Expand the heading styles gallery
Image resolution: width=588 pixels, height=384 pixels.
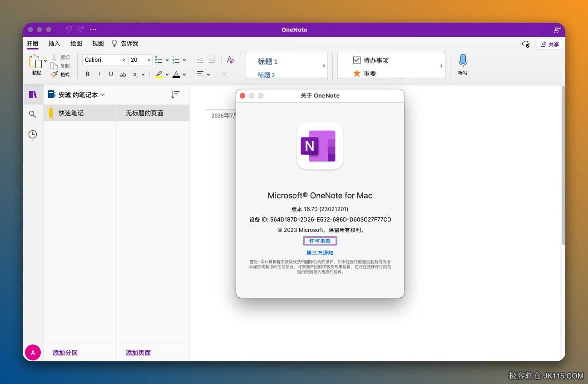324,66
